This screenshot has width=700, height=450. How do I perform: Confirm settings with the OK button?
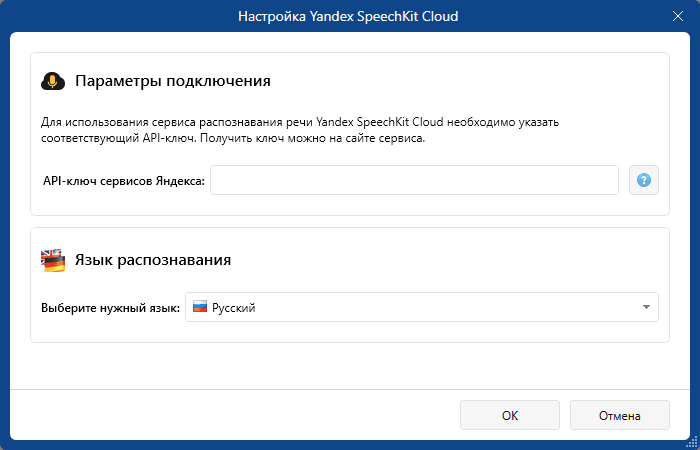(510, 415)
